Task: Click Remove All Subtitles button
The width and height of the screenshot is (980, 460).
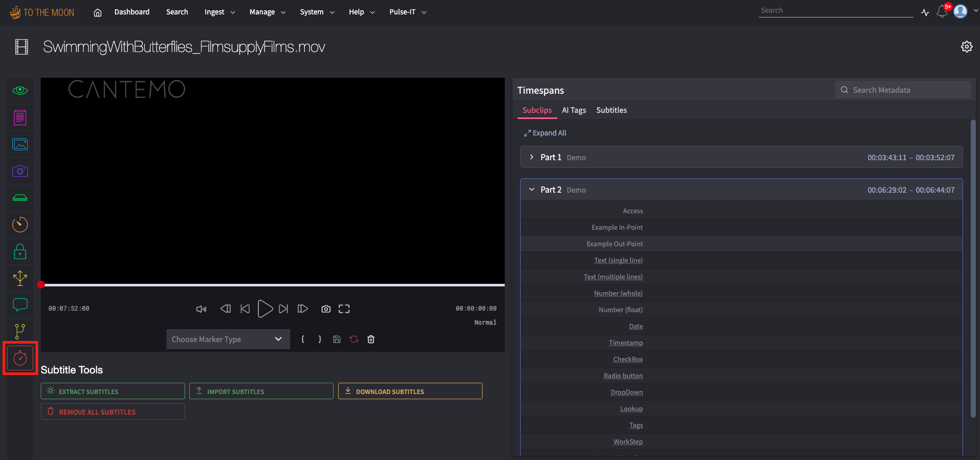Action: (112, 412)
